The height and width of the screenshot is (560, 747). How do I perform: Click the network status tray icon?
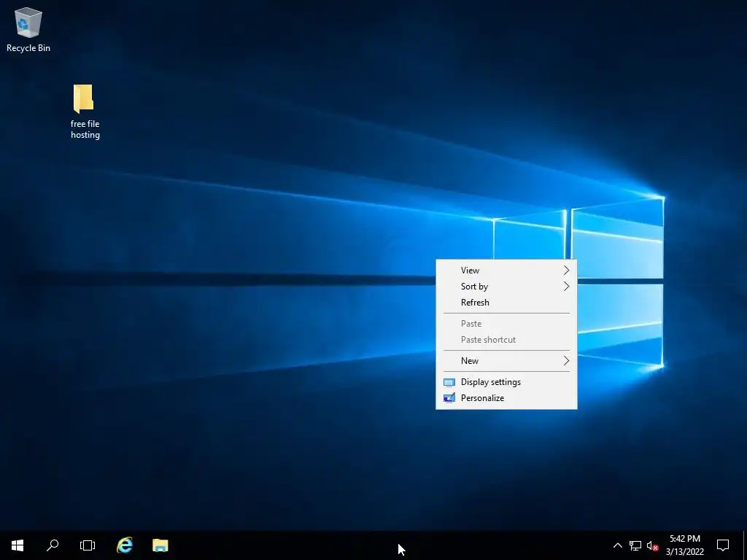635,545
